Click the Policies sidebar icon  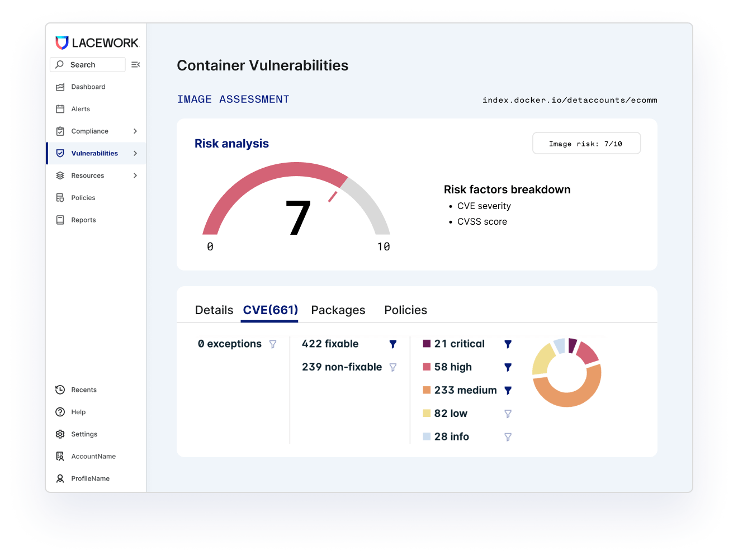tap(60, 198)
